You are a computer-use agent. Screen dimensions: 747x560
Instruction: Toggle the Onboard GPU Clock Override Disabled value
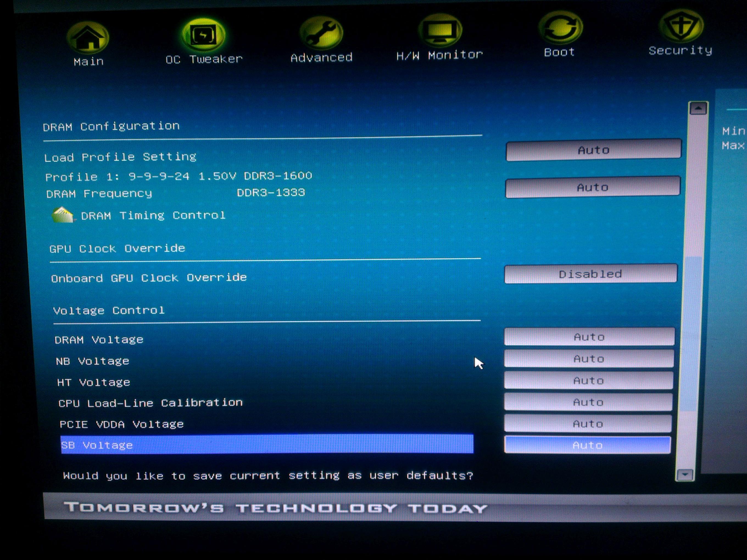(x=590, y=274)
